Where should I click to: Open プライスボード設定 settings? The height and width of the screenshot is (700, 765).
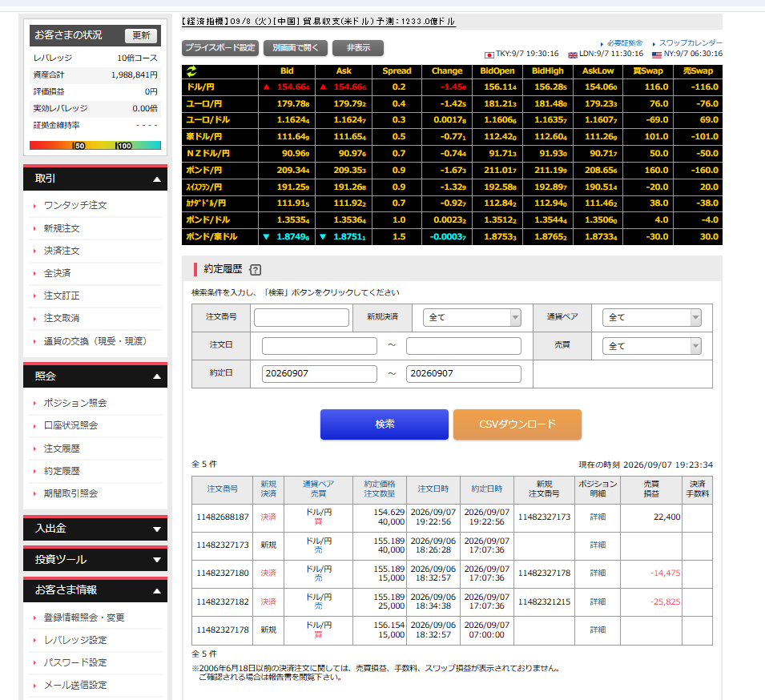220,48
